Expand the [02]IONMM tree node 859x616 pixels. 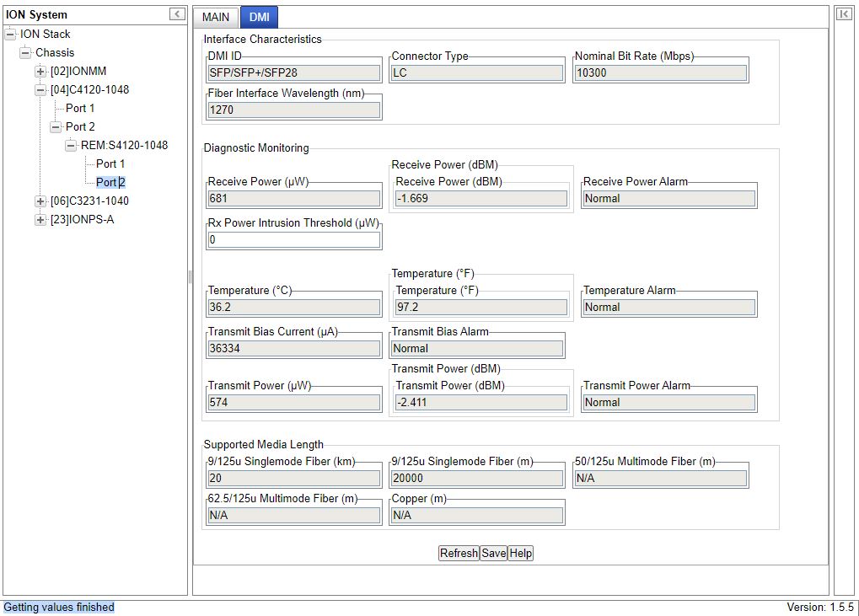tap(40, 72)
